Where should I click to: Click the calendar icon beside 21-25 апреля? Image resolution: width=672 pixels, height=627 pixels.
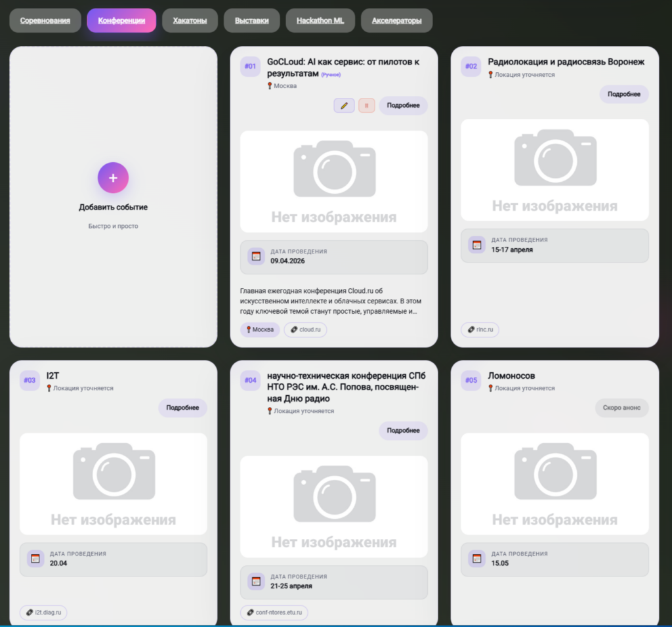pyautogui.click(x=257, y=581)
